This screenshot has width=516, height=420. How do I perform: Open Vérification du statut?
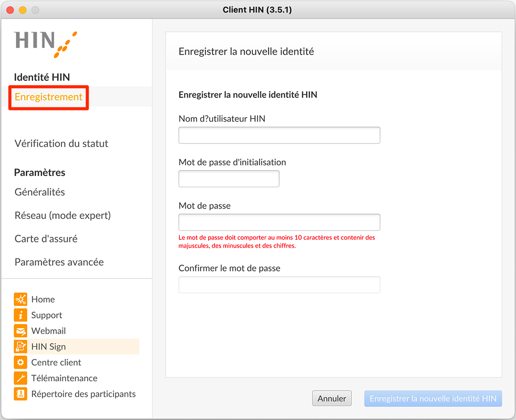click(x=61, y=143)
